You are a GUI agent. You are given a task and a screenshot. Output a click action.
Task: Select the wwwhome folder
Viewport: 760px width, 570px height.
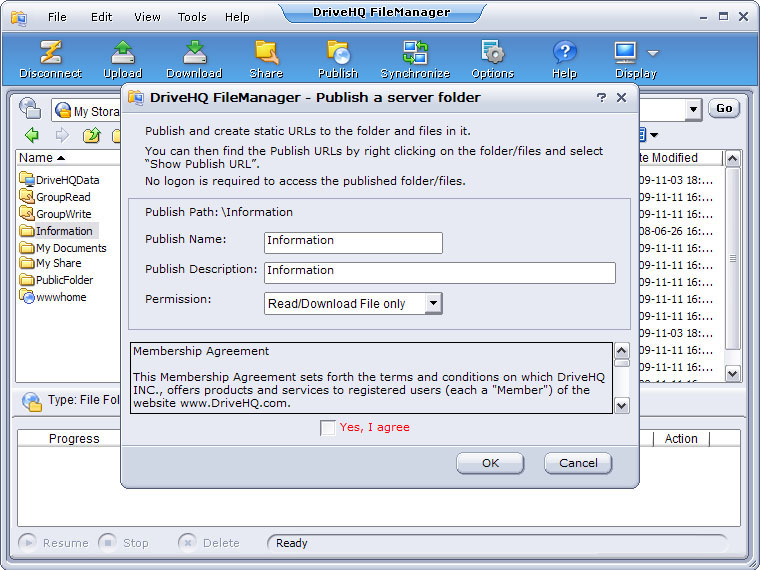point(53,297)
